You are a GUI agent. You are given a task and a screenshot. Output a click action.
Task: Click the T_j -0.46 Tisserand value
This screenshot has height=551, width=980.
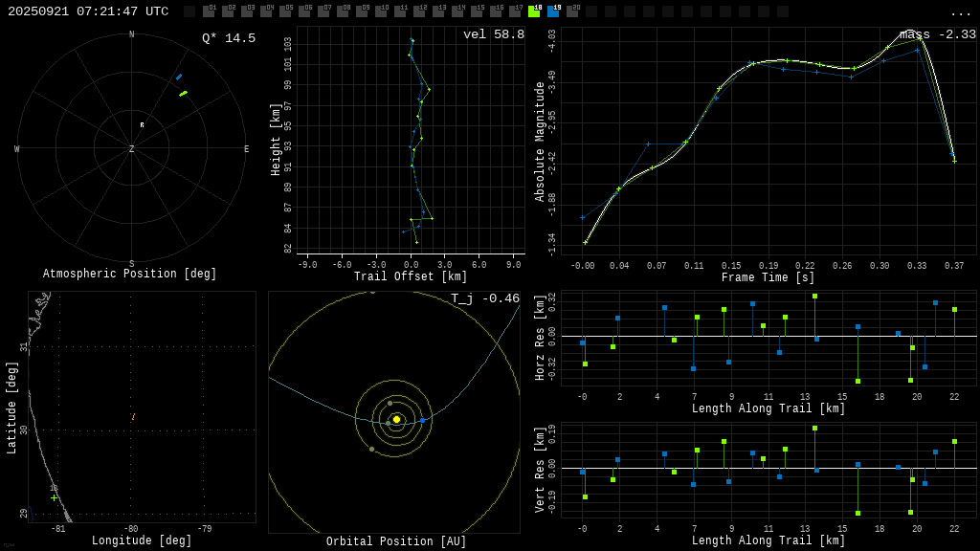[x=485, y=298]
